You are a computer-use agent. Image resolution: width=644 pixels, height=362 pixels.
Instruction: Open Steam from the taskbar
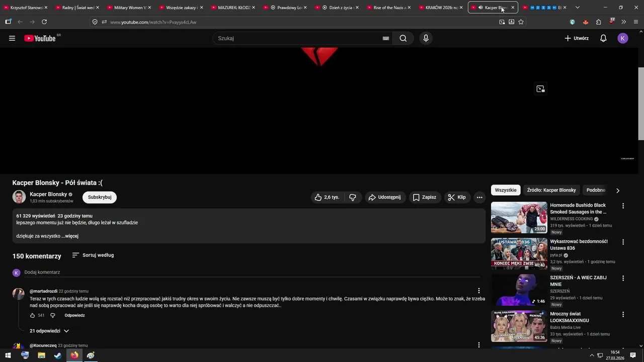click(x=58, y=355)
